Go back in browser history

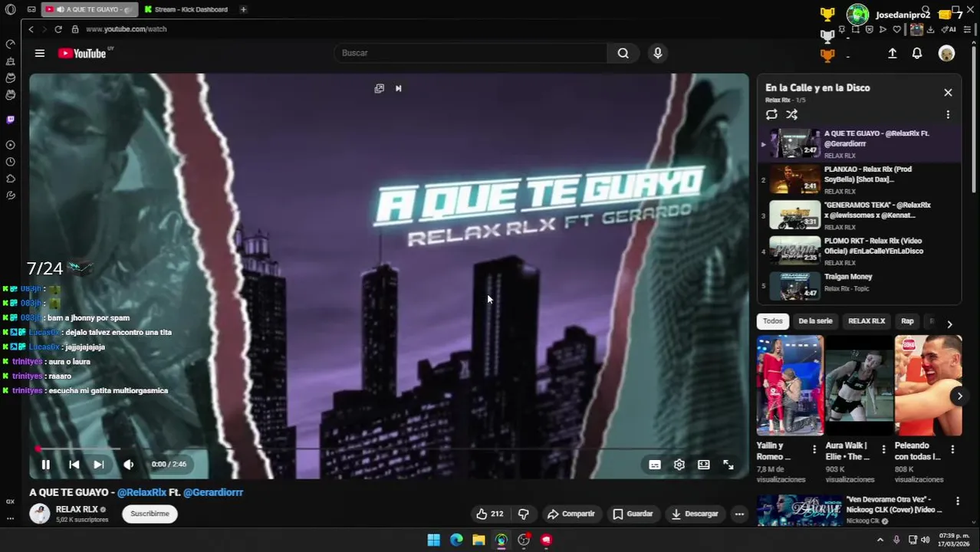pyautogui.click(x=31, y=29)
